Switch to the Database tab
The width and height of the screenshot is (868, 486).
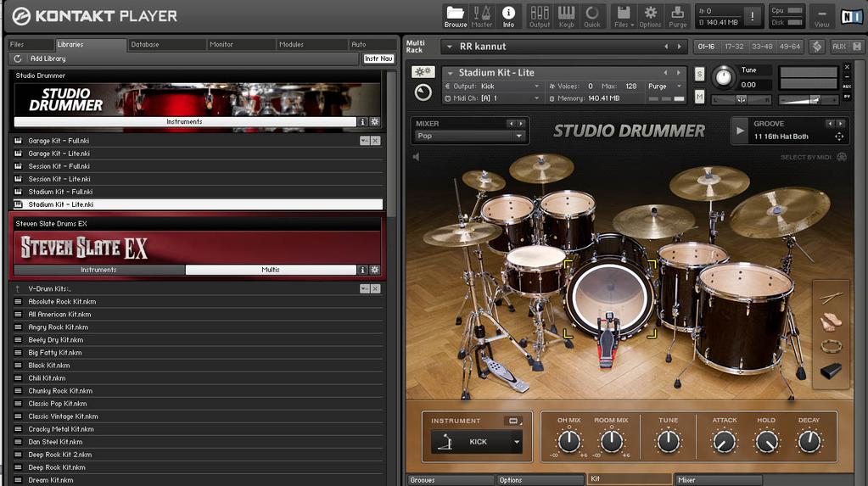(x=166, y=44)
